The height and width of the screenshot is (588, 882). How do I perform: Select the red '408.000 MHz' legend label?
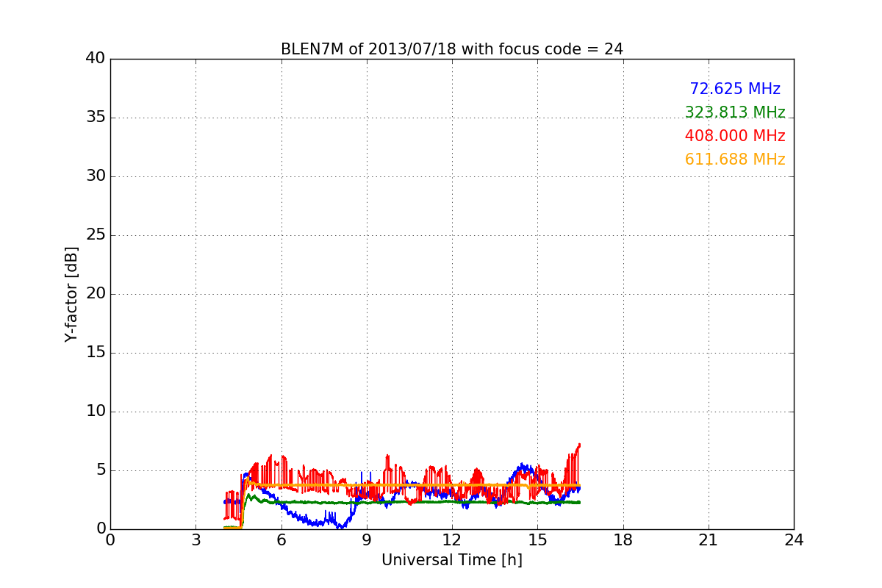[735, 136]
